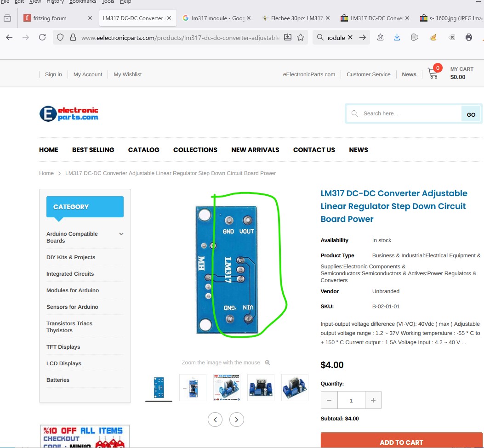Click the 'Search here...' input field

click(x=409, y=113)
